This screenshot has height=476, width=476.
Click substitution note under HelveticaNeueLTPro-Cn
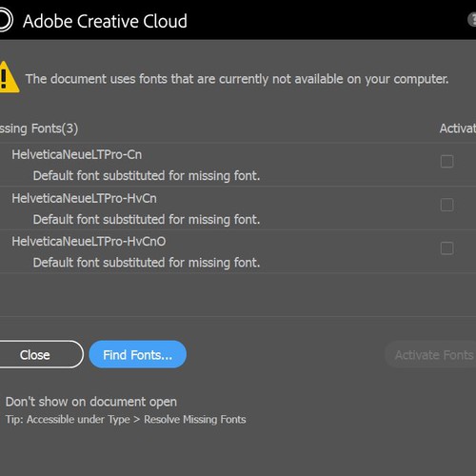(x=147, y=175)
